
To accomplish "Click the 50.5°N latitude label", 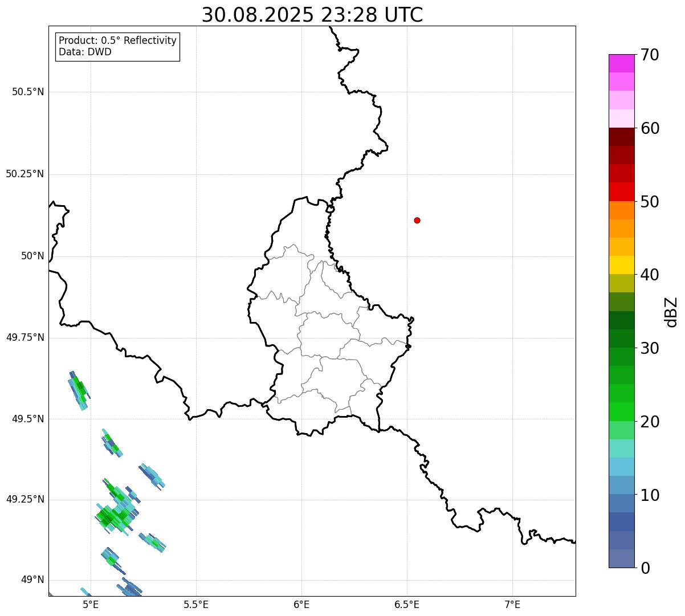I will 28,92.
